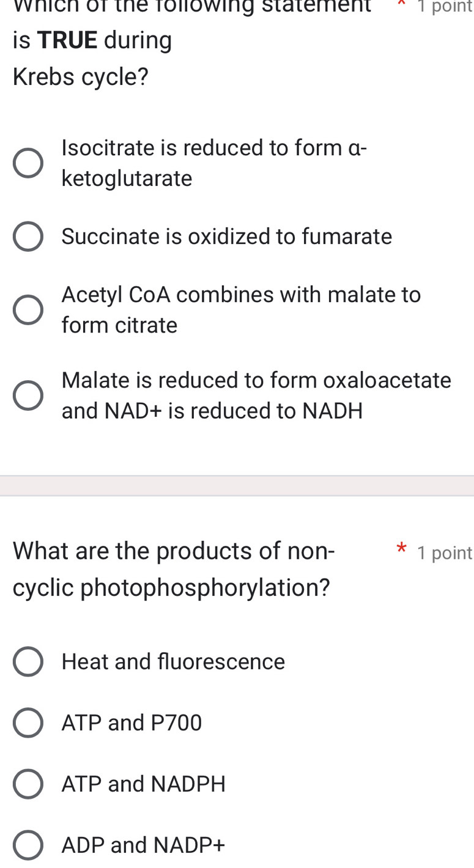This screenshot has height=868, width=474.
Task: Select "ATP and NADPH"
Action: coord(27,784)
